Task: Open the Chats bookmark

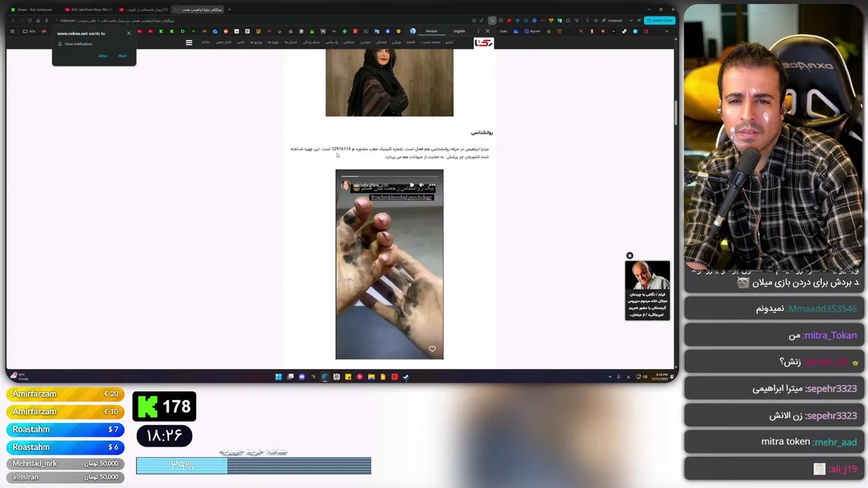Action: pyautogui.click(x=503, y=31)
